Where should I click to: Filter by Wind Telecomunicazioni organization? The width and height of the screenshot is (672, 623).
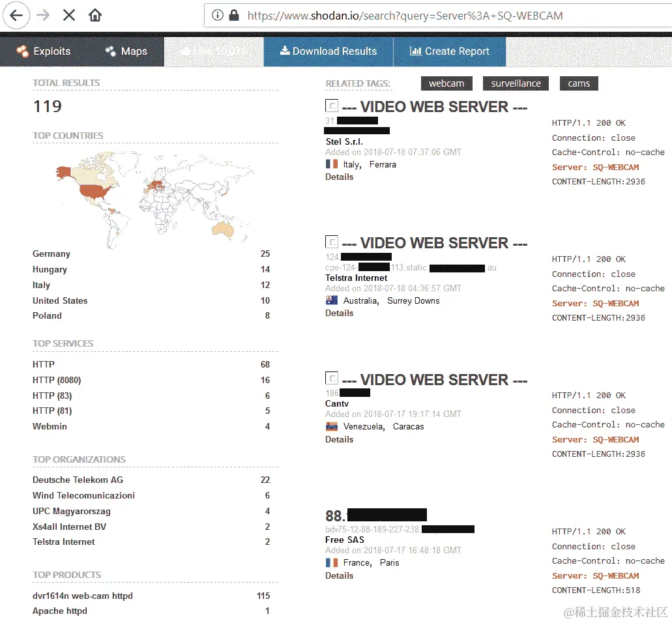83,495
